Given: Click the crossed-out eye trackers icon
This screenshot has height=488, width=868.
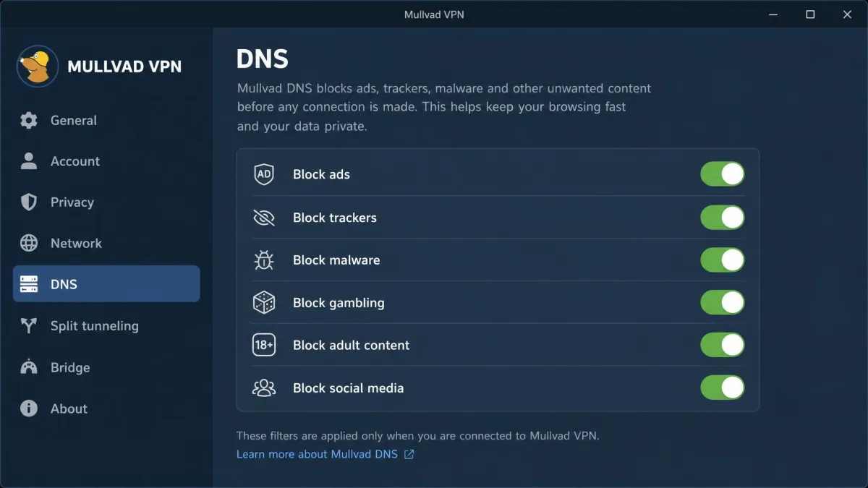Looking at the screenshot, I should tap(264, 218).
